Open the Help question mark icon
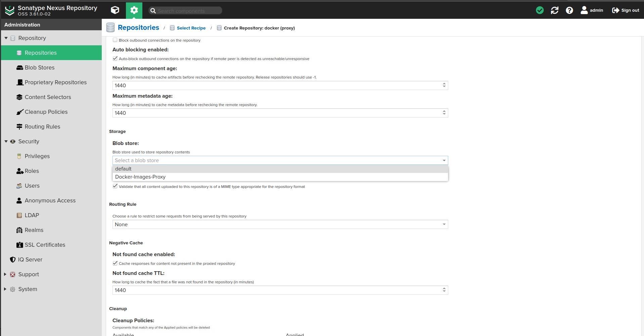644x336 pixels. pos(569,10)
